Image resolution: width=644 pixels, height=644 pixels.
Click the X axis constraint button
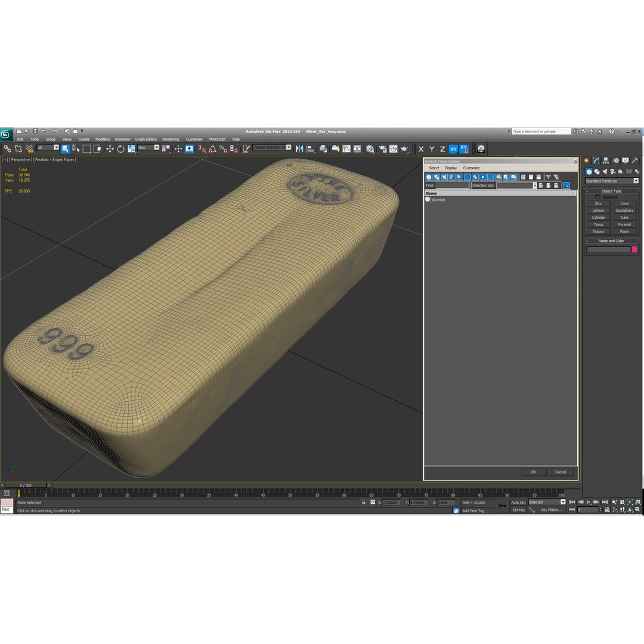[421, 149]
